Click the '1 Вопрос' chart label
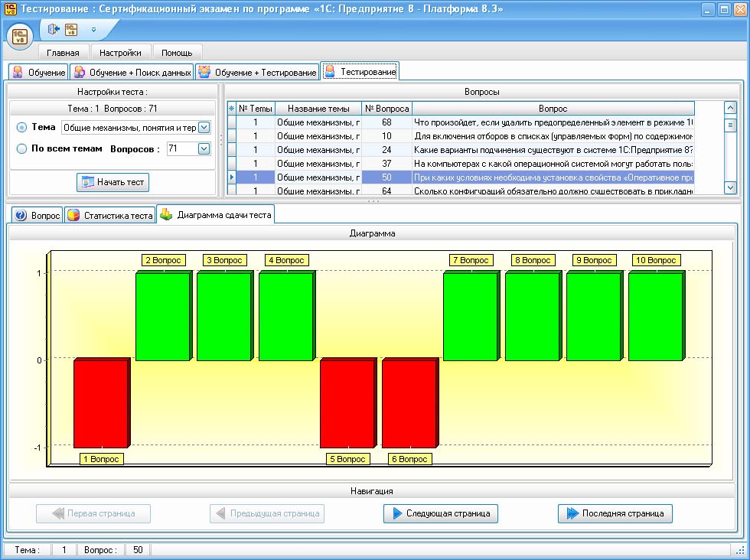The height and width of the screenshot is (560, 750). pyautogui.click(x=101, y=459)
